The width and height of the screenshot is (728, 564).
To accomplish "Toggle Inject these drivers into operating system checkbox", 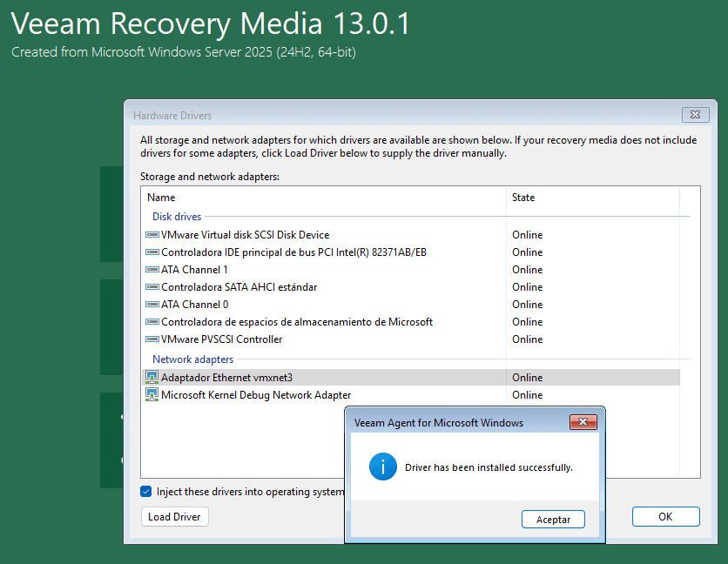I will pos(146,492).
